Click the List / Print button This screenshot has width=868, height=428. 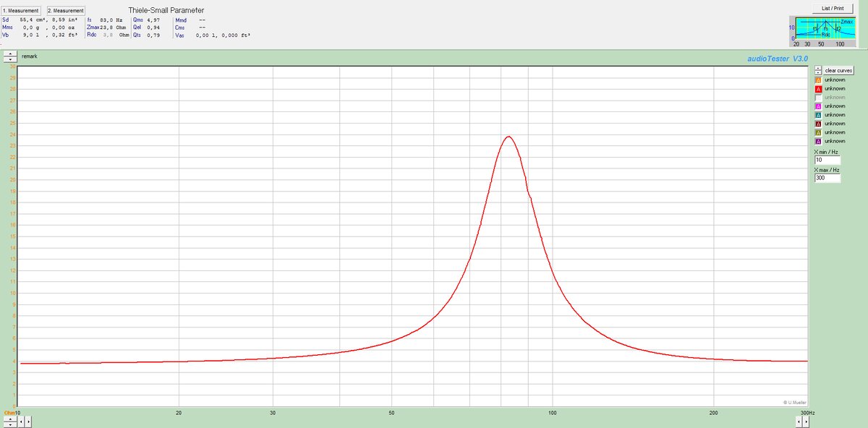tap(833, 8)
